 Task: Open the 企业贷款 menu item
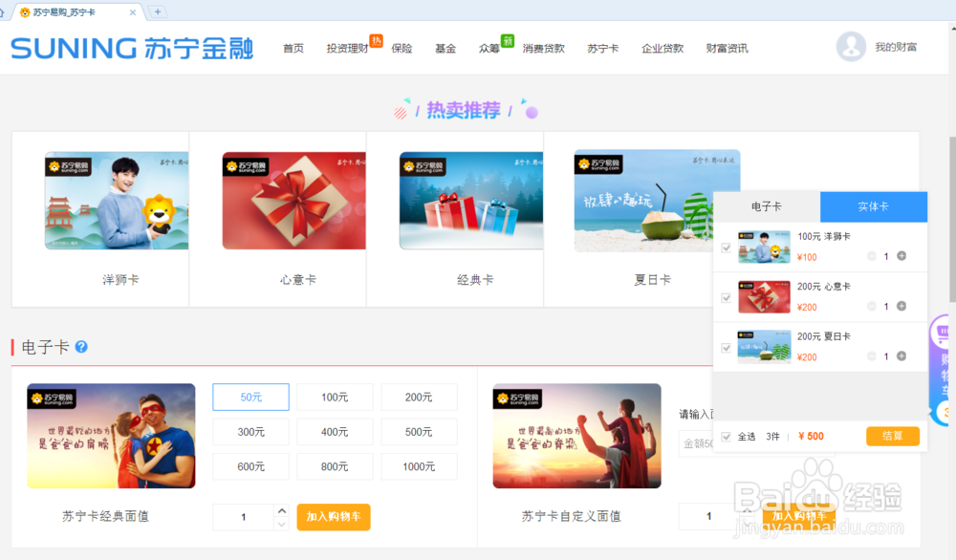663,48
